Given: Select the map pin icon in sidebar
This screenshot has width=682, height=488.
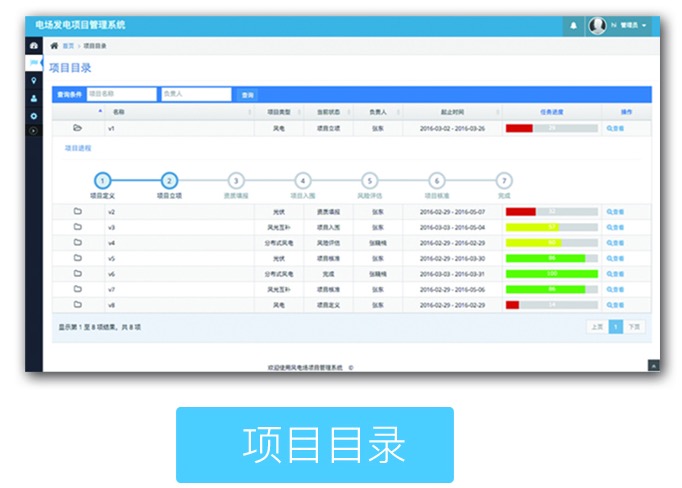Looking at the screenshot, I should tap(34, 80).
